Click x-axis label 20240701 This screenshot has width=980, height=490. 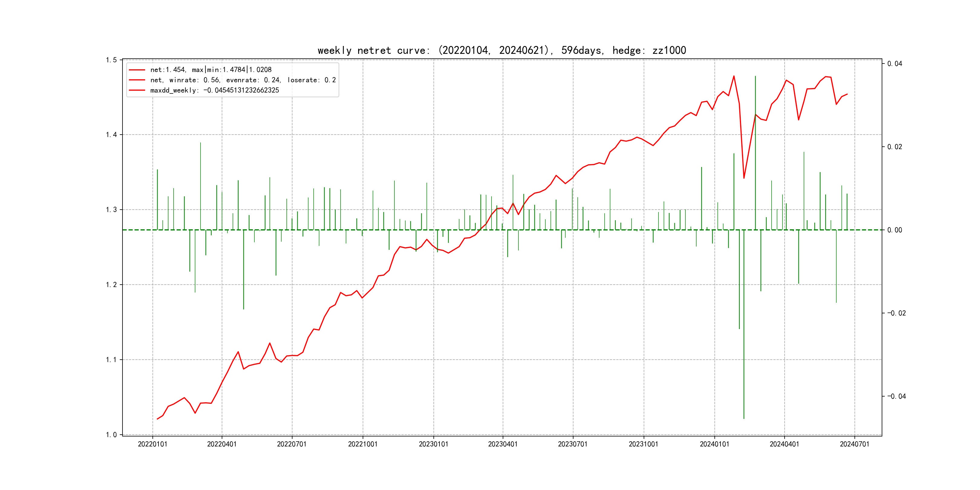pos(854,444)
